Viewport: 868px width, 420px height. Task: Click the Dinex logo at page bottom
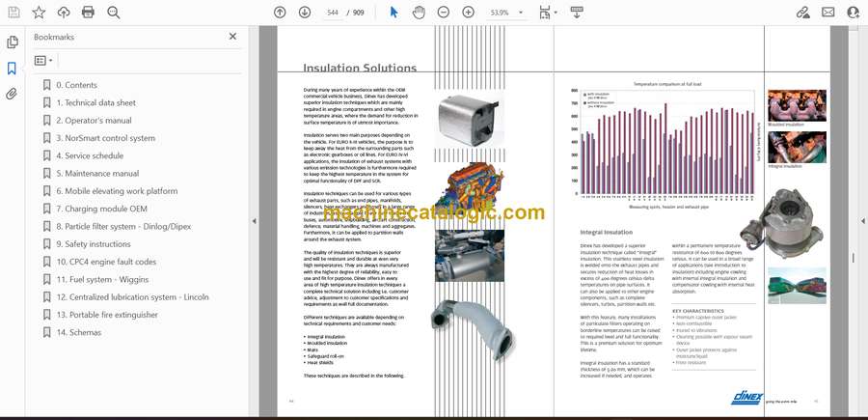pyautogui.click(x=747, y=397)
